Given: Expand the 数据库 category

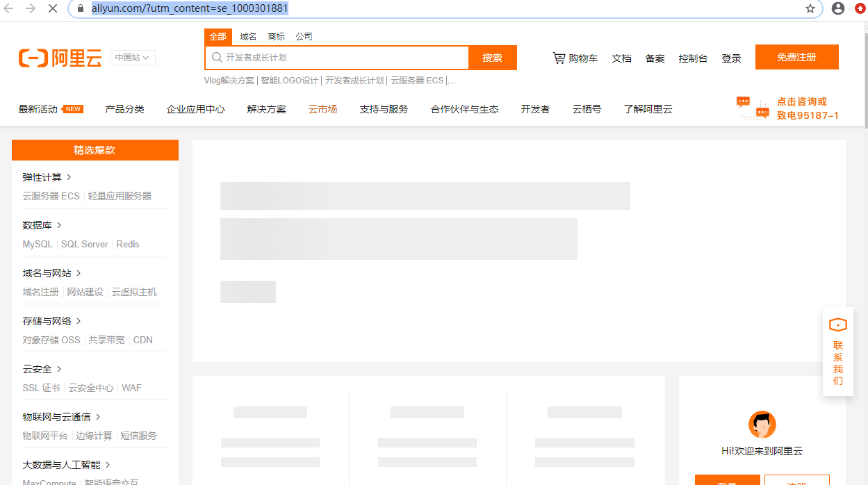Looking at the screenshot, I should [x=38, y=224].
